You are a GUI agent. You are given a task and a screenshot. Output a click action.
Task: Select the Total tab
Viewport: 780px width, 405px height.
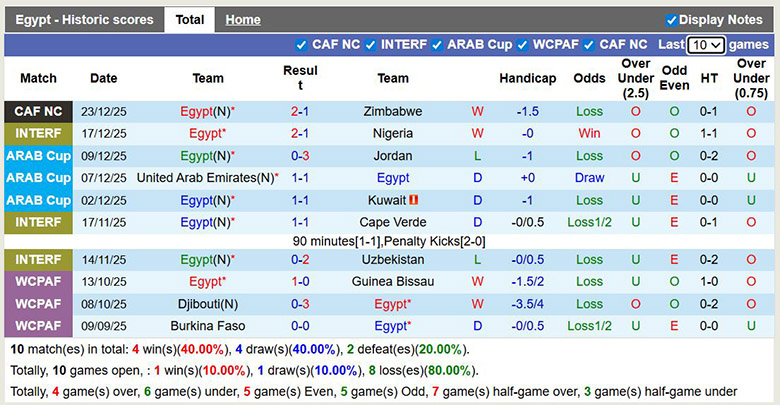click(189, 20)
